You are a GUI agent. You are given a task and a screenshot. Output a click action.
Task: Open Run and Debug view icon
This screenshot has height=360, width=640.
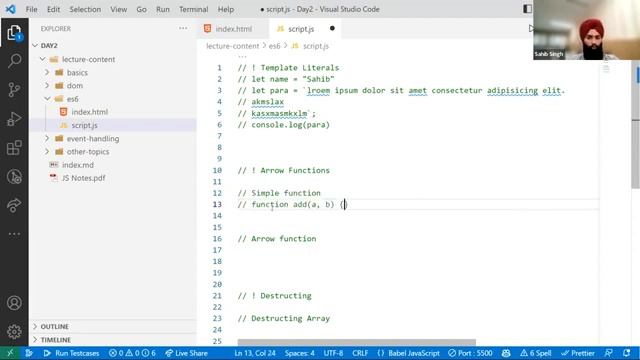coord(14,119)
